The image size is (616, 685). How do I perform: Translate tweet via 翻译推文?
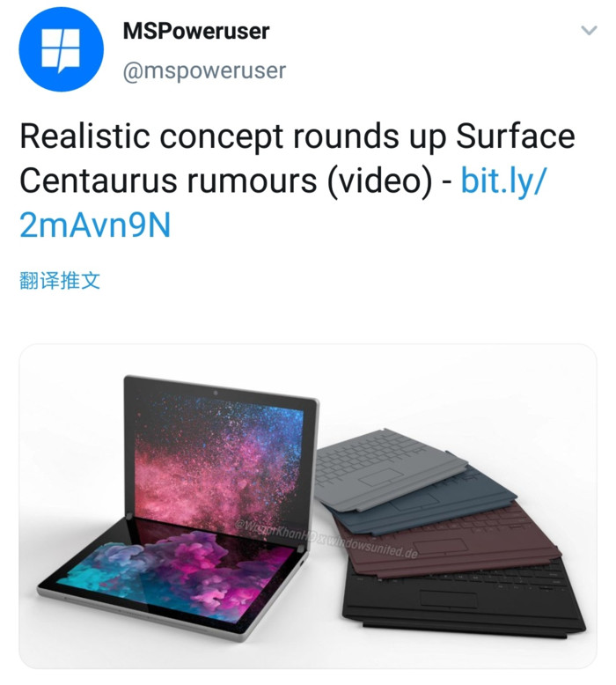(60, 281)
